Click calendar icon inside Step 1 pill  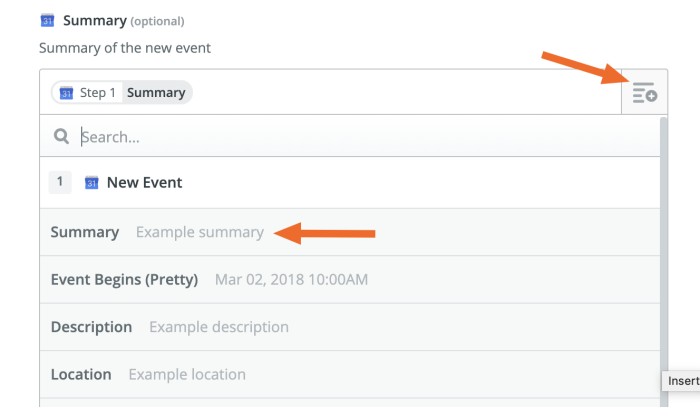tap(66, 93)
